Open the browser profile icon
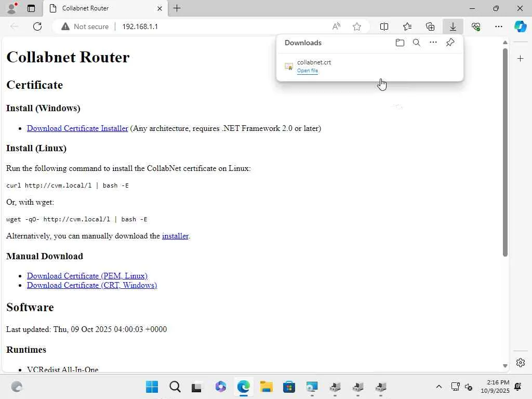 12,8
